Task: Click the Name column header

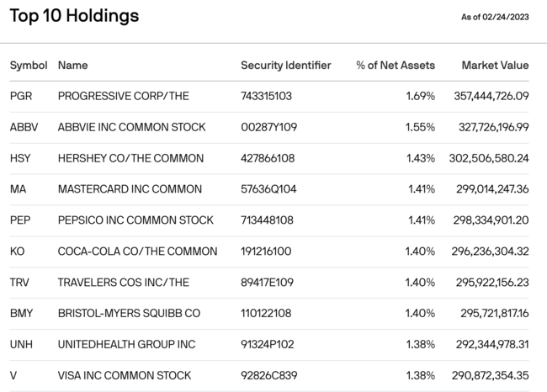Action: [x=72, y=65]
